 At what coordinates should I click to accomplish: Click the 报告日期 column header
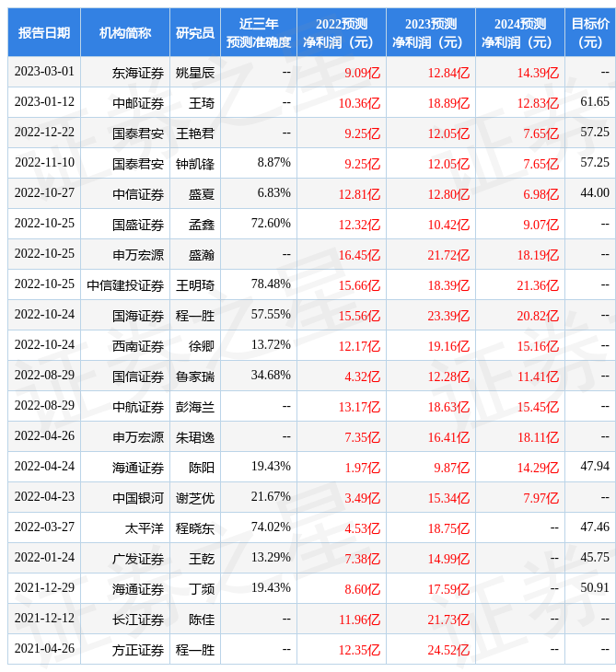coord(43,32)
